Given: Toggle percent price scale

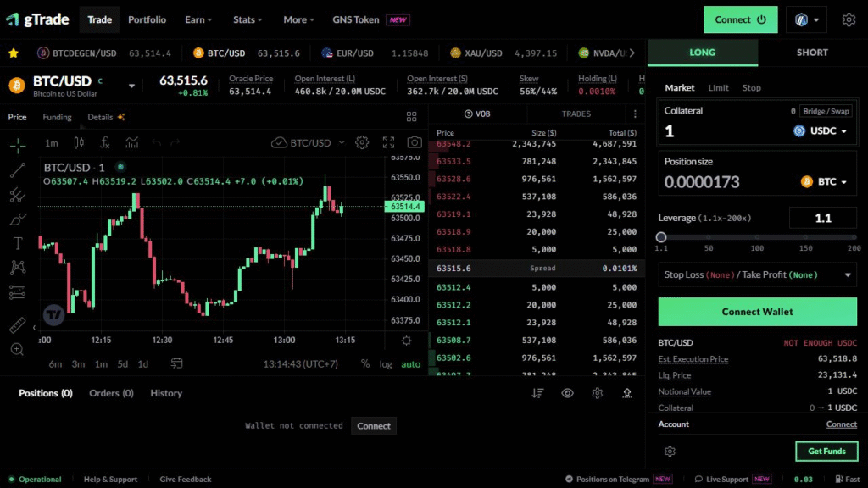Looking at the screenshot, I should pos(365,364).
